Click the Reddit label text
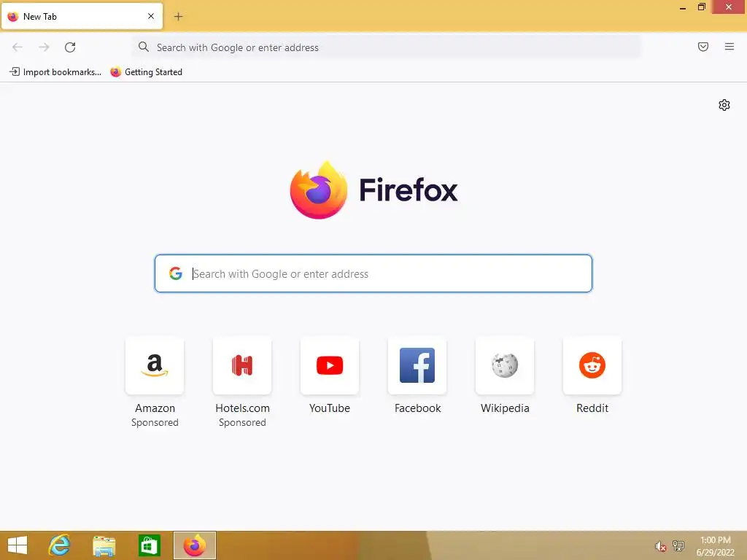Screen dimensions: 747x560 point(592,408)
